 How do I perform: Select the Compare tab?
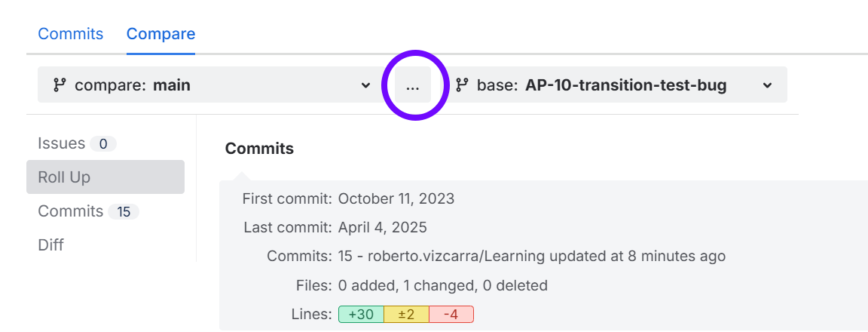point(160,34)
